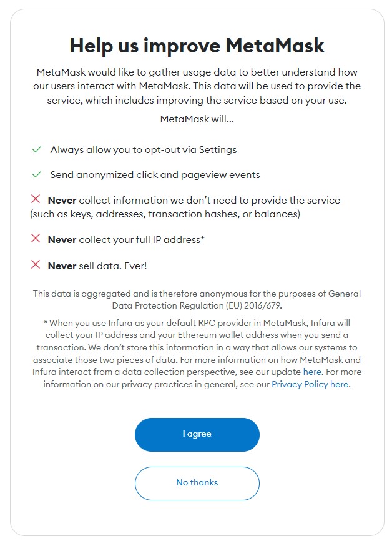This screenshot has height=541, width=392.
Task: Click the keys, addresses, transaction hashes line
Action: 165,214
